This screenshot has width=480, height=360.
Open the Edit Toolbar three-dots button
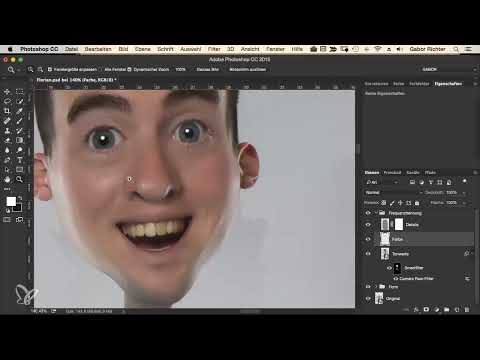(7, 189)
